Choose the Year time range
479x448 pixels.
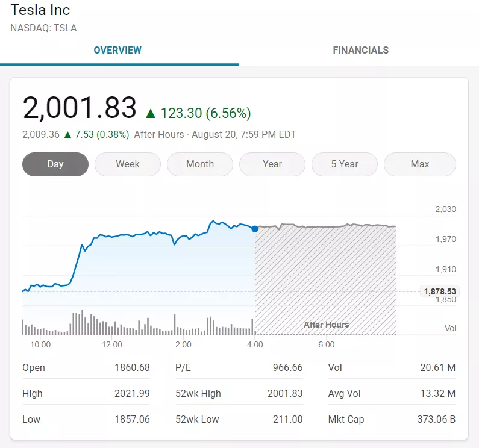tap(272, 164)
